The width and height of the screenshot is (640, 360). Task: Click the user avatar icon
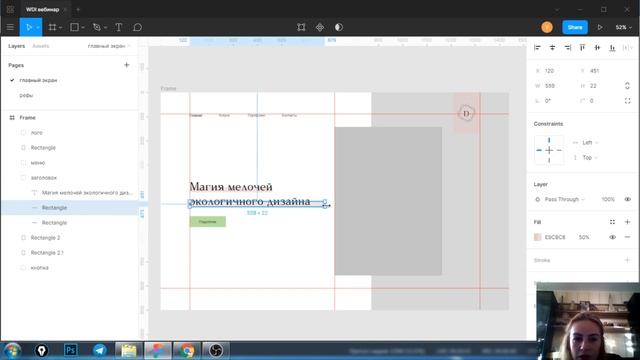(x=547, y=27)
